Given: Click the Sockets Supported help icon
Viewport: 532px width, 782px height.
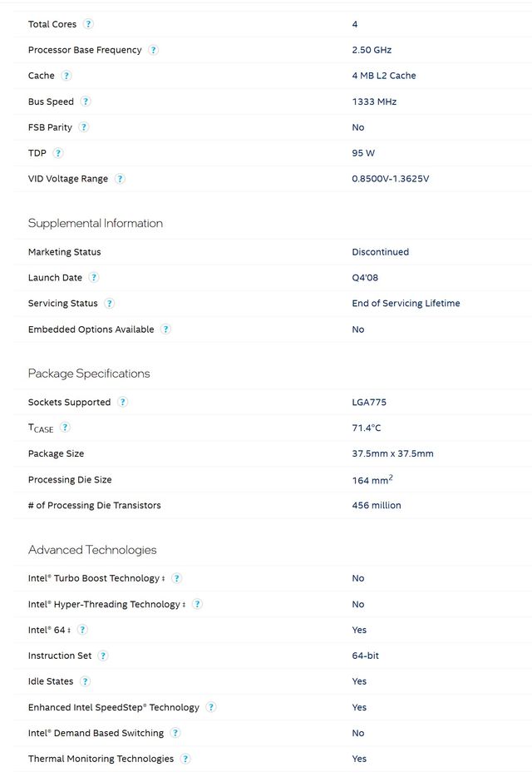Looking at the screenshot, I should 122,403.
